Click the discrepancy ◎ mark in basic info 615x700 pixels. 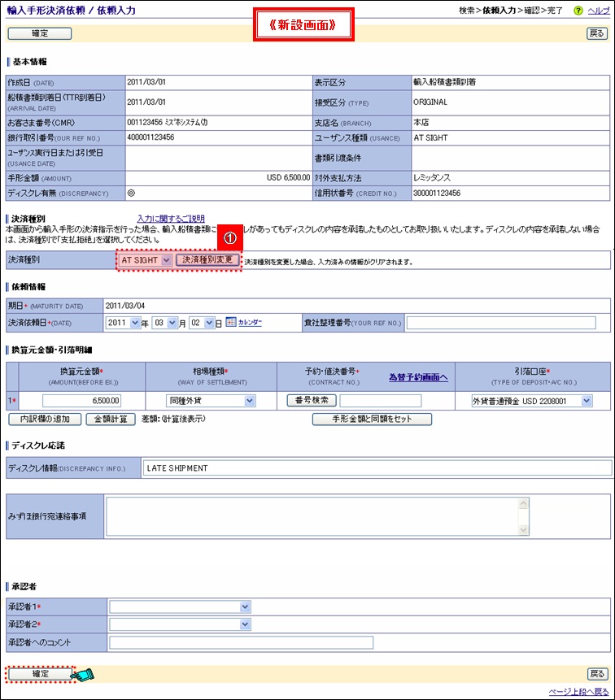tap(131, 193)
